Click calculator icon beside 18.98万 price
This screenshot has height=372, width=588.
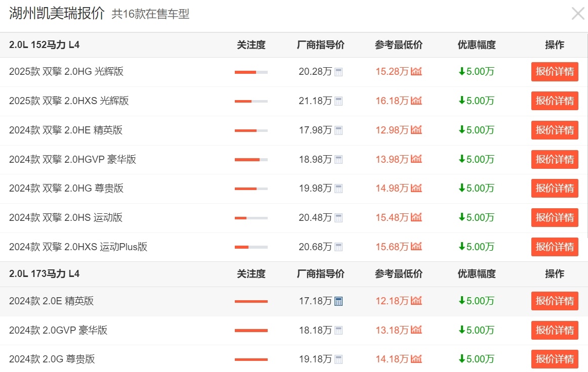338,160
